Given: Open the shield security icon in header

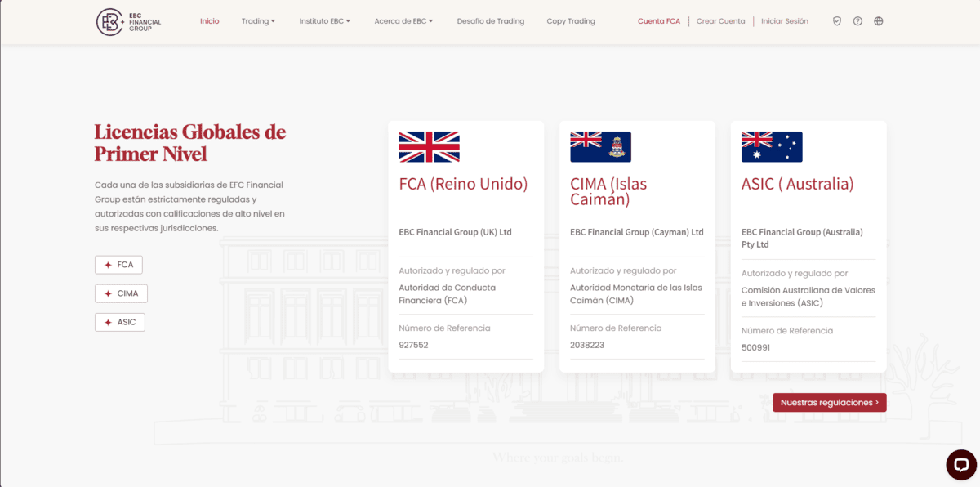Looking at the screenshot, I should click(837, 21).
